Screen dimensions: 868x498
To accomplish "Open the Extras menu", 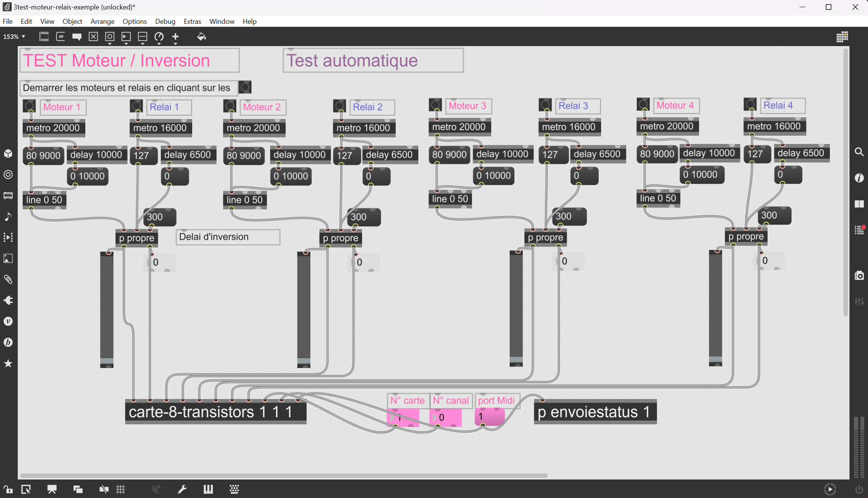I will coord(192,22).
